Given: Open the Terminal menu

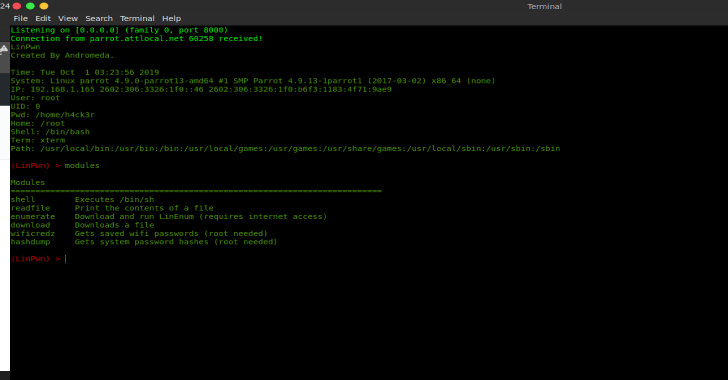Looking at the screenshot, I should pos(137,19).
